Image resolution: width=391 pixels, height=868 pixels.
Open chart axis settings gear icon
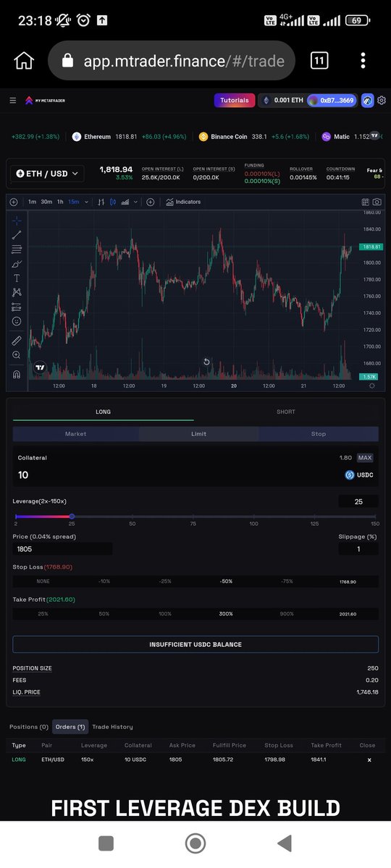click(372, 386)
